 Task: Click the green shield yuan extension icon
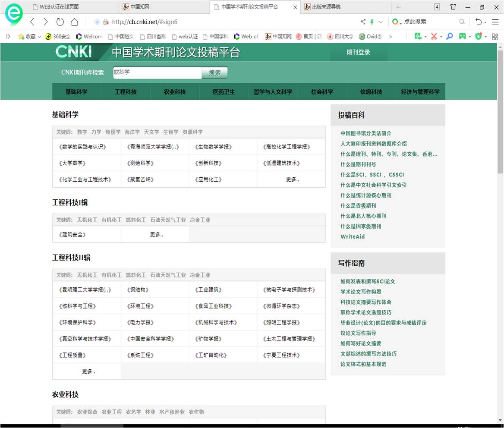(x=479, y=36)
